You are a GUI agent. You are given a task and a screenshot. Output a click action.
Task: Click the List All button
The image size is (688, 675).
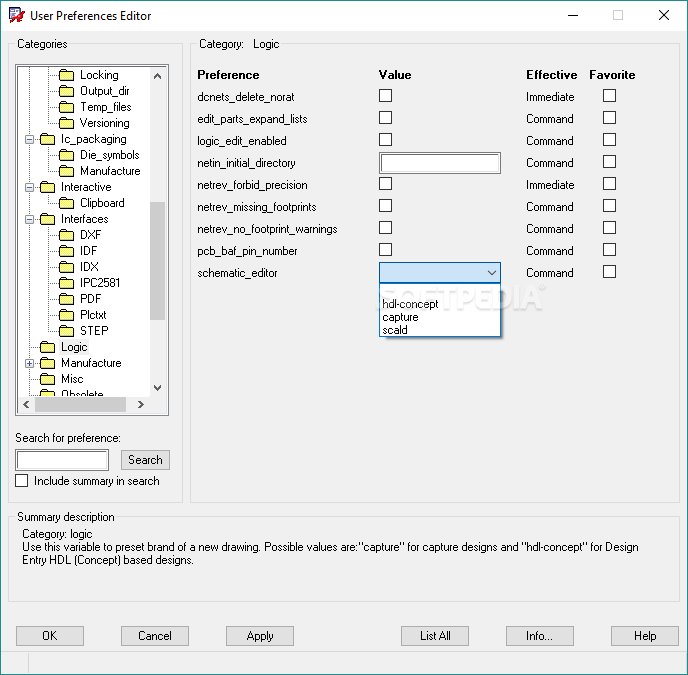(435, 636)
